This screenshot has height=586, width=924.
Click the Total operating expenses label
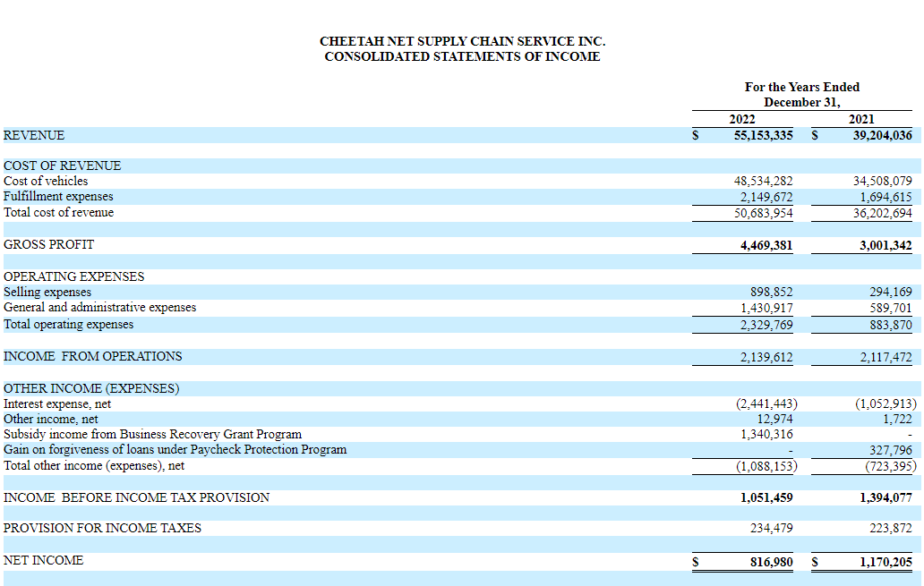tap(68, 325)
